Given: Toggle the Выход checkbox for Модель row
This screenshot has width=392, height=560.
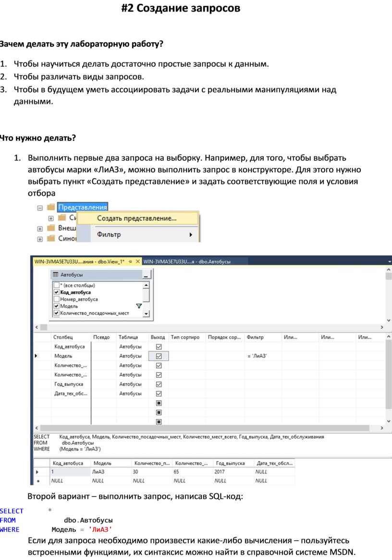Looking at the screenshot, I should [159, 356].
